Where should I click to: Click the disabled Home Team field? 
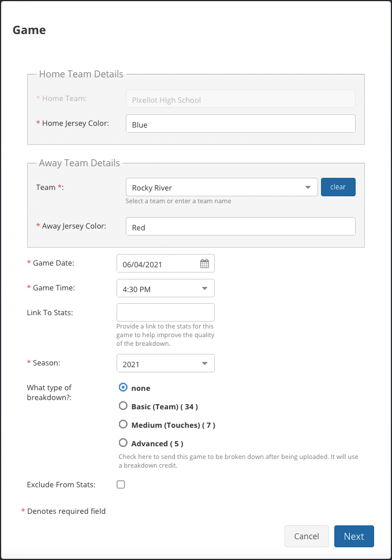241,99
